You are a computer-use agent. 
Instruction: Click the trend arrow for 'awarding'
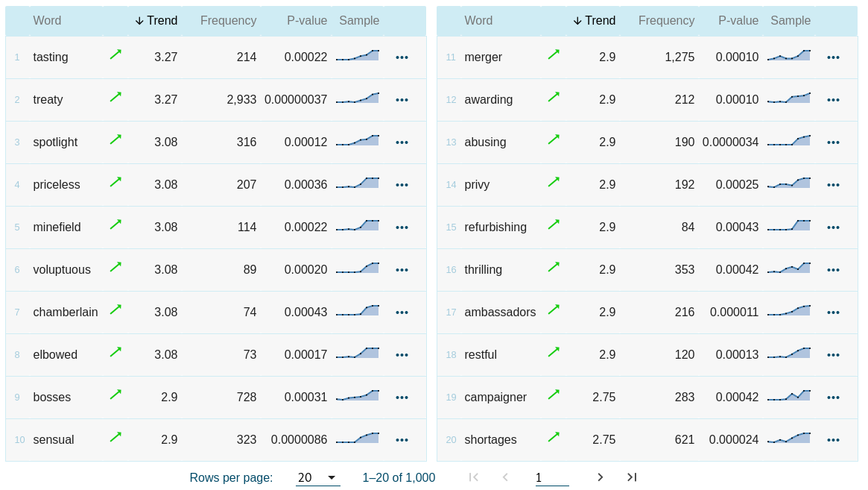(x=554, y=99)
